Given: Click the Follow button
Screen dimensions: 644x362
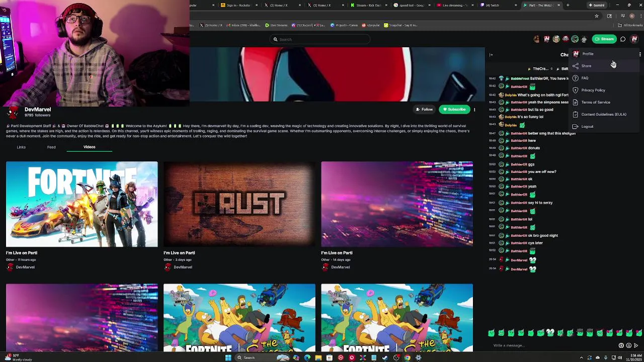Looking at the screenshot, I should click(x=424, y=109).
